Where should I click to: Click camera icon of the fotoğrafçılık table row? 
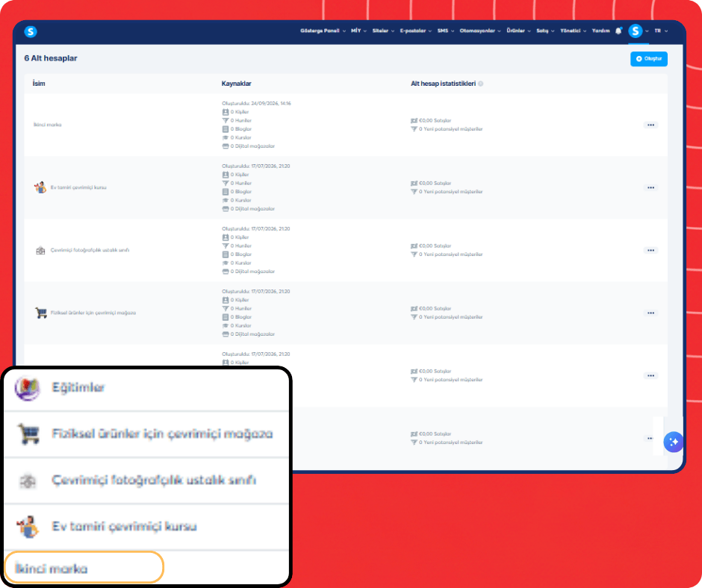40,250
